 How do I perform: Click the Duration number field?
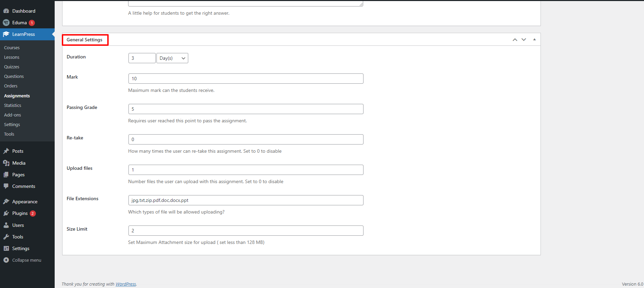coord(142,58)
